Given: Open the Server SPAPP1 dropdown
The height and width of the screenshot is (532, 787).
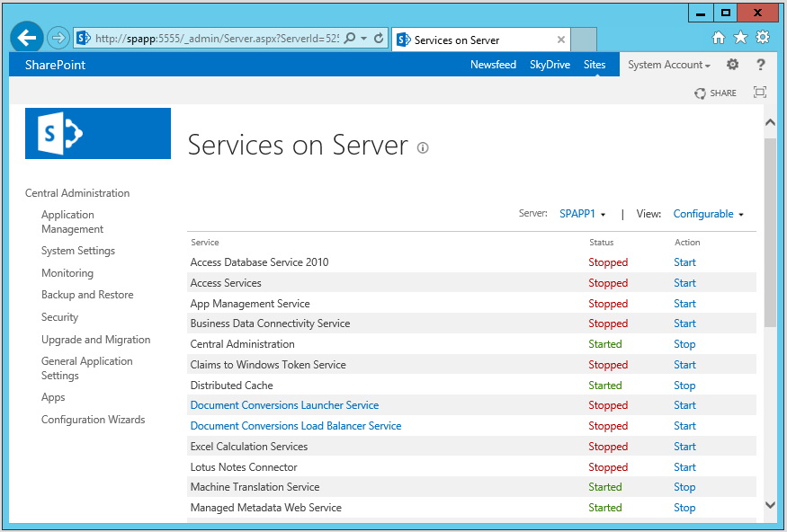Looking at the screenshot, I should pos(582,214).
